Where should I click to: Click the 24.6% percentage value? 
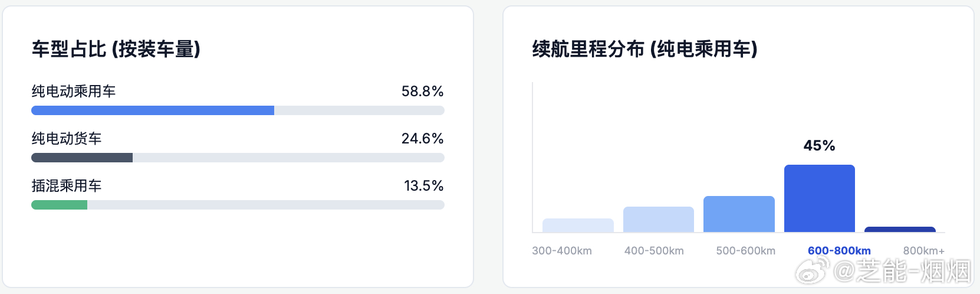tap(422, 139)
